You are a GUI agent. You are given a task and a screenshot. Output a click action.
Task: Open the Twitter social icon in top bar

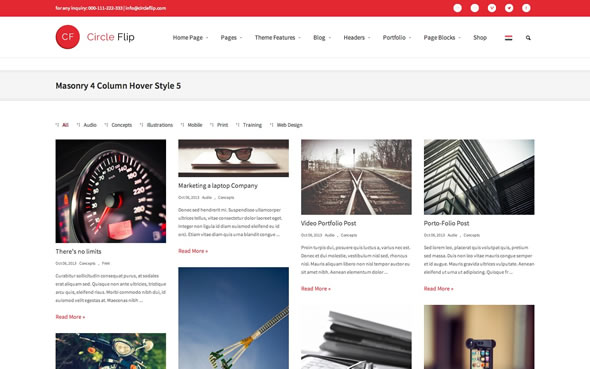(509, 8)
